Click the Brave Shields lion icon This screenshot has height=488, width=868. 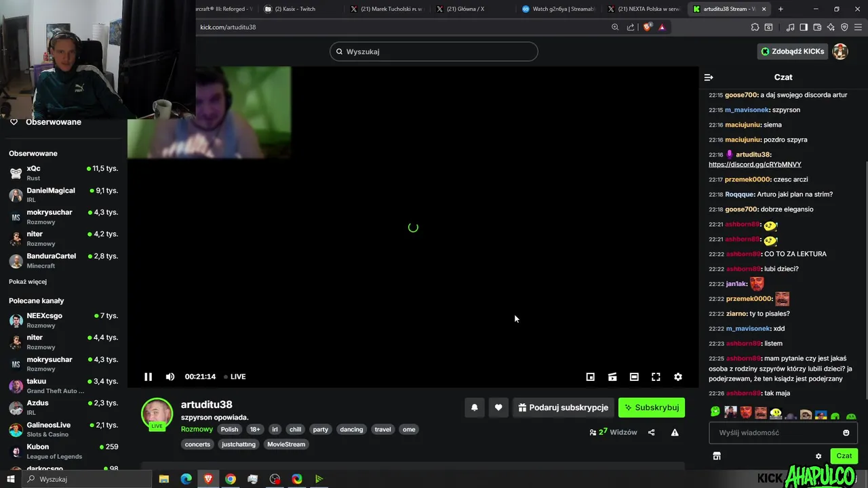[x=647, y=27]
